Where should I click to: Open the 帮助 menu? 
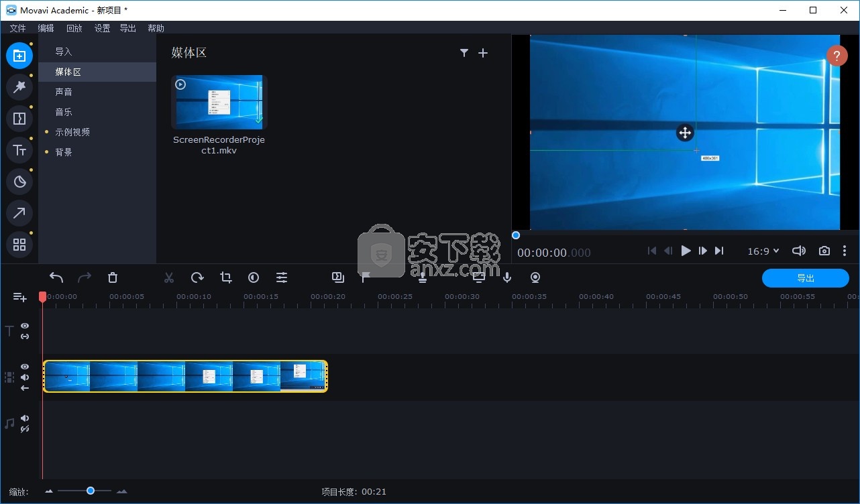pyautogui.click(x=156, y=28)
